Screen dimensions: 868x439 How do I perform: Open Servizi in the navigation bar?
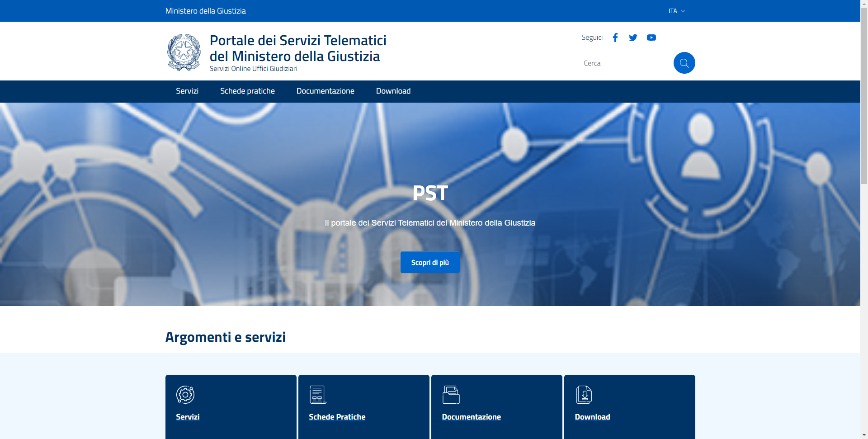click(x=187, y=91)
